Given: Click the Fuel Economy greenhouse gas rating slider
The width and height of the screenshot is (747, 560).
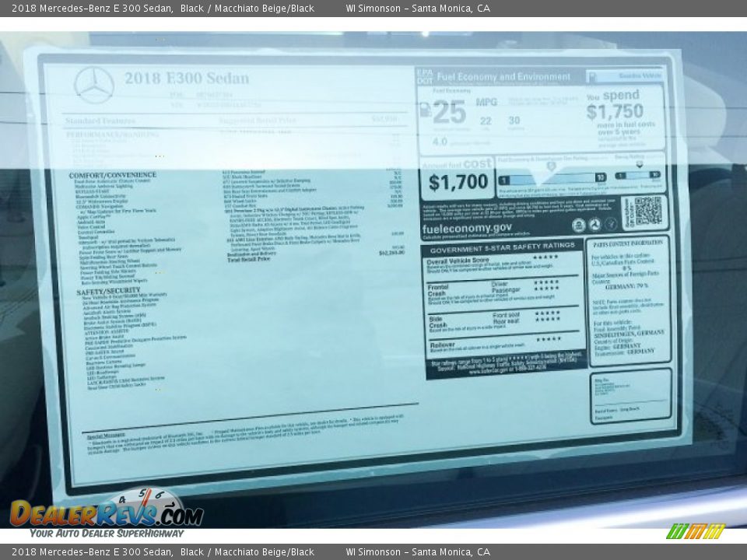Looking at the screenshot, I should (552, 177).
